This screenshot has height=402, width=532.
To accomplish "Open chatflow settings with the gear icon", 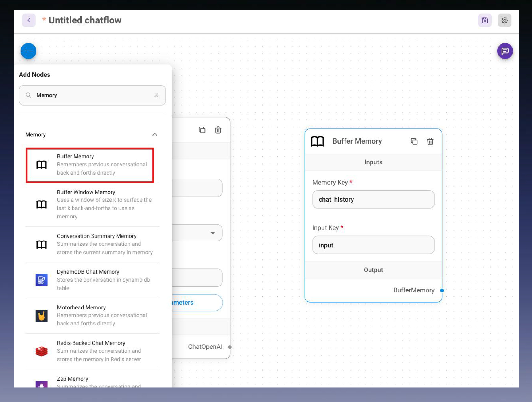I will pyautogui.click(x=504, y=20).
